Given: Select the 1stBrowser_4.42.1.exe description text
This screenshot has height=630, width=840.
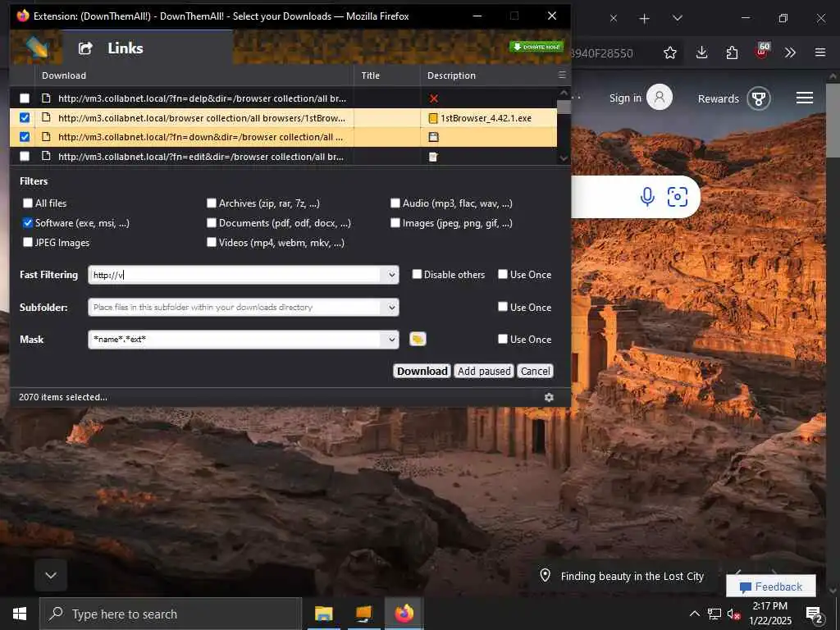Looking at the screenshot, I should 486,118.
